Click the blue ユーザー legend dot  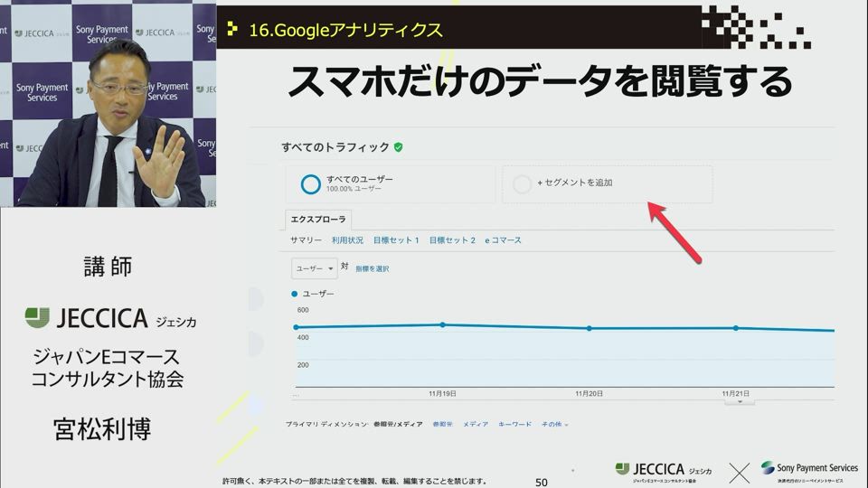pyautogui.click(x=295, y=294)
